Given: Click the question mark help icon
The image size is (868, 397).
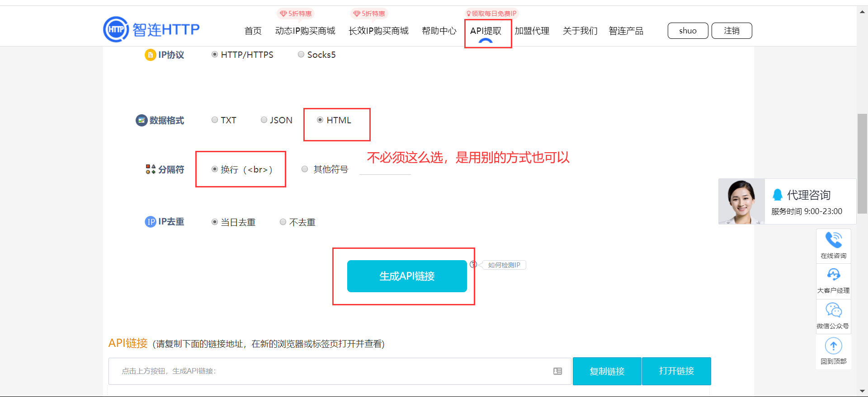Looking at the screenshot, I should [473, 265].
